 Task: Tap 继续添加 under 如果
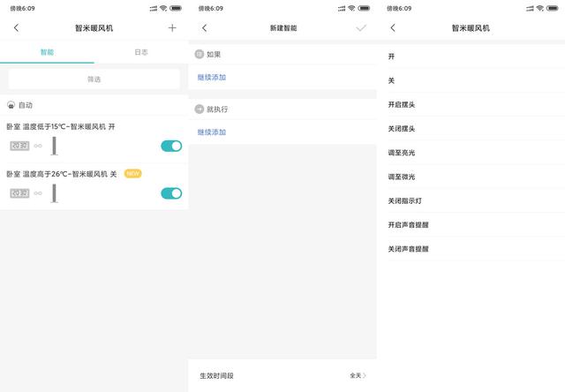(212, 77)
